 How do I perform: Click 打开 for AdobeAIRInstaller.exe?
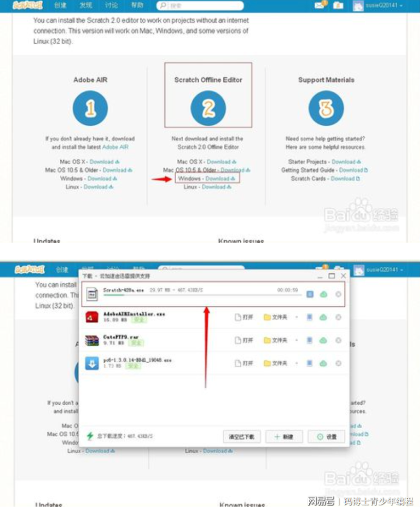tap(244, 317)
